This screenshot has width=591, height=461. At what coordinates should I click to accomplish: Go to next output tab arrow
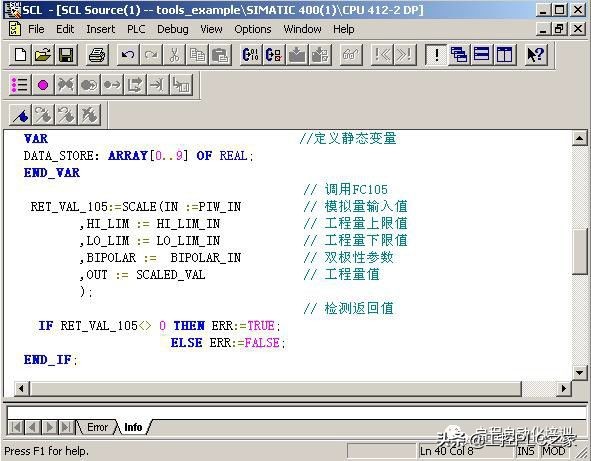pyautogui.click(x=49, y=427)
